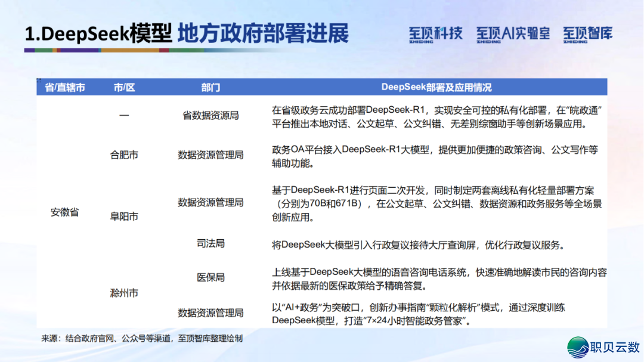Click the "省/直辖市" column header
This screenshot has width=644, height=362.
(65, 88)
